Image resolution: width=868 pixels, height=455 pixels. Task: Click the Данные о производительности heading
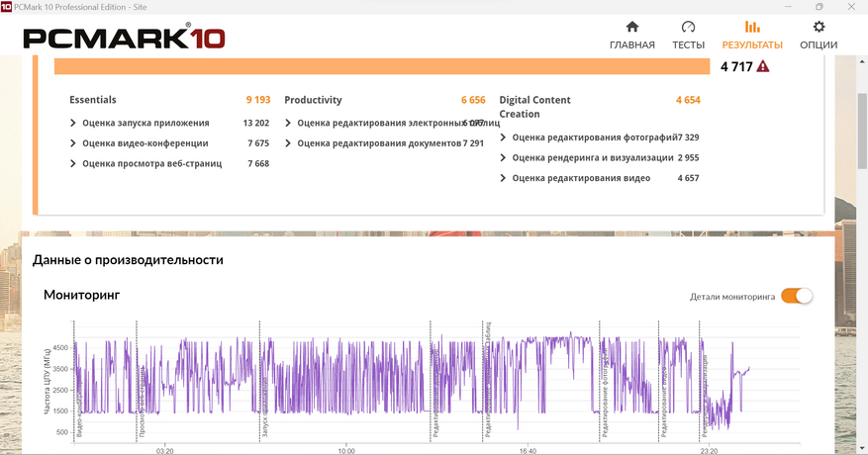tap(128, 260)
